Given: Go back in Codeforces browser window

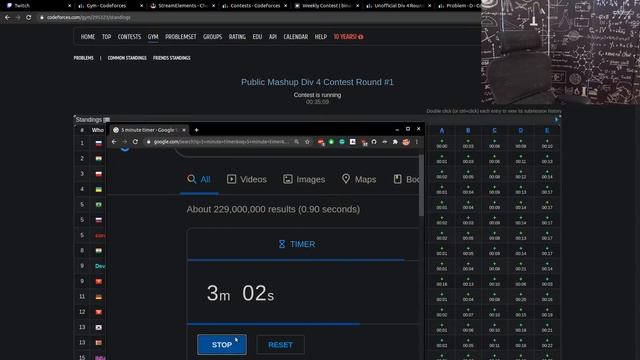Looking at the screenshot, I should (7, 18).
